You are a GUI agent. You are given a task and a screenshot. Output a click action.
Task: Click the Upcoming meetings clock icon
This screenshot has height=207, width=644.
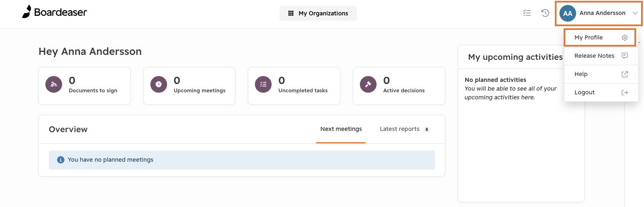159,84
